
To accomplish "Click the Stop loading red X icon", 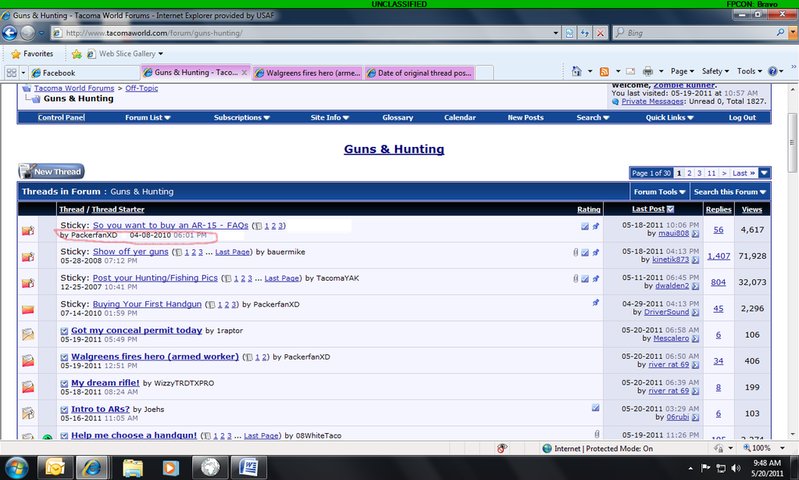I will point(600,33).
